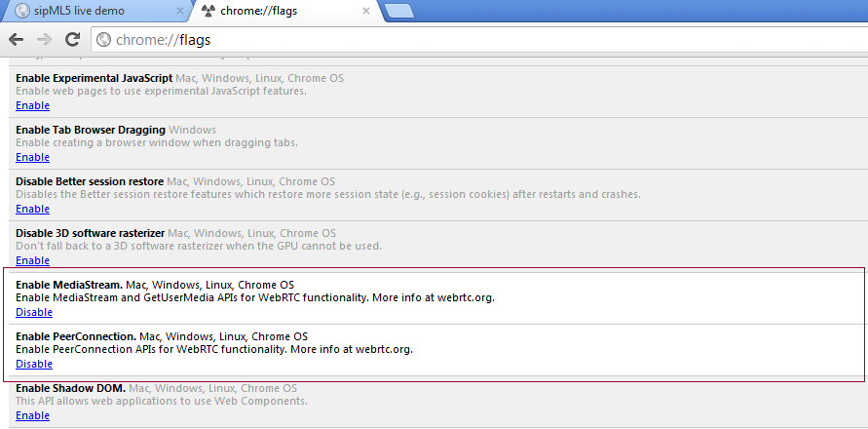Enable the Shadow DOM flag

coord(32,415)
